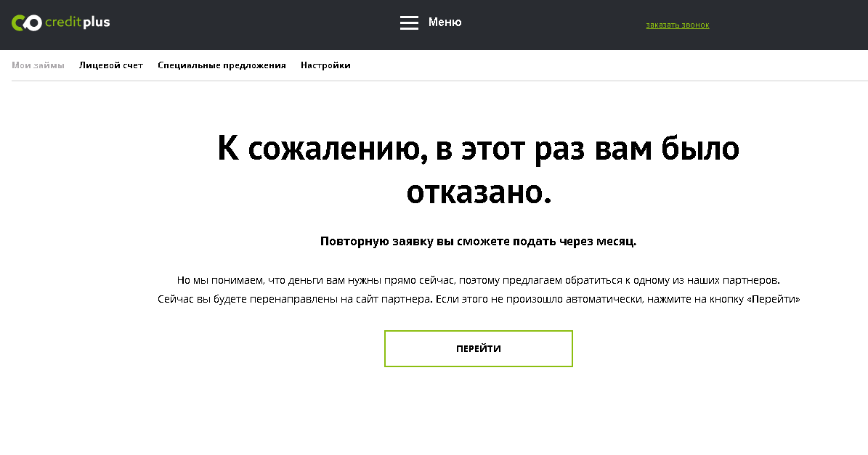Open the hamburger menu icon

(409, 23)
